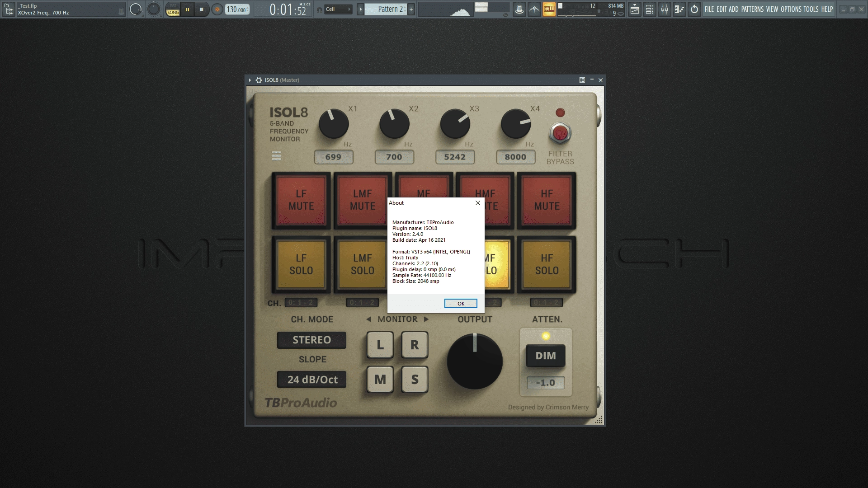Select the L monitor button
The height and width of the screenshot is (488, 868).
click(380, 345)
